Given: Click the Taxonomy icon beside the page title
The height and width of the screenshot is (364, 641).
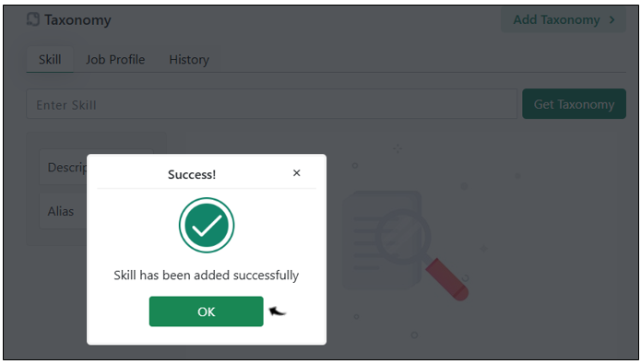Looking at the screenshot, I should [x=33, y=19].
